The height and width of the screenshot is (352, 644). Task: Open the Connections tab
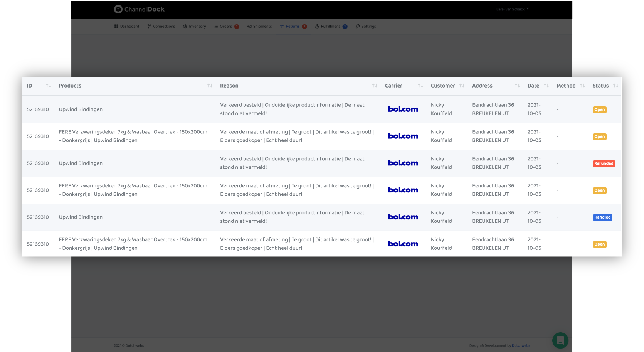(161, 27)
